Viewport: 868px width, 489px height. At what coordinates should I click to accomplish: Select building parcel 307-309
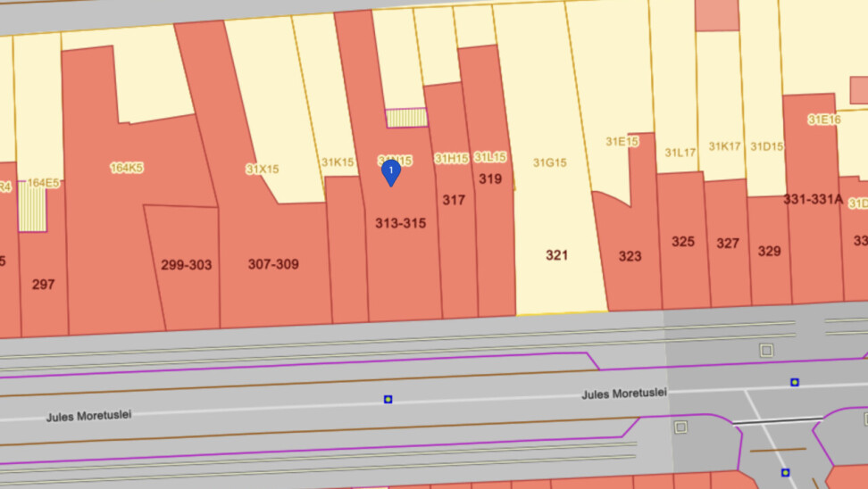273,265
